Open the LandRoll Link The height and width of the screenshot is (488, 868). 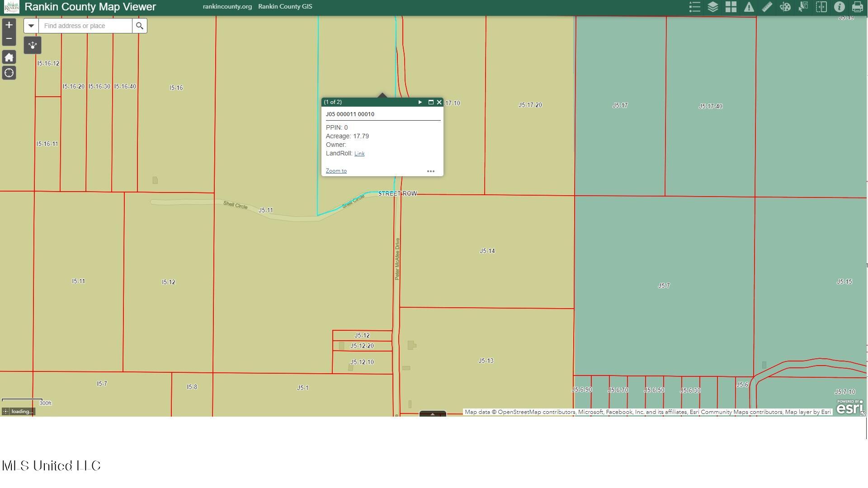tap(359, 154)
